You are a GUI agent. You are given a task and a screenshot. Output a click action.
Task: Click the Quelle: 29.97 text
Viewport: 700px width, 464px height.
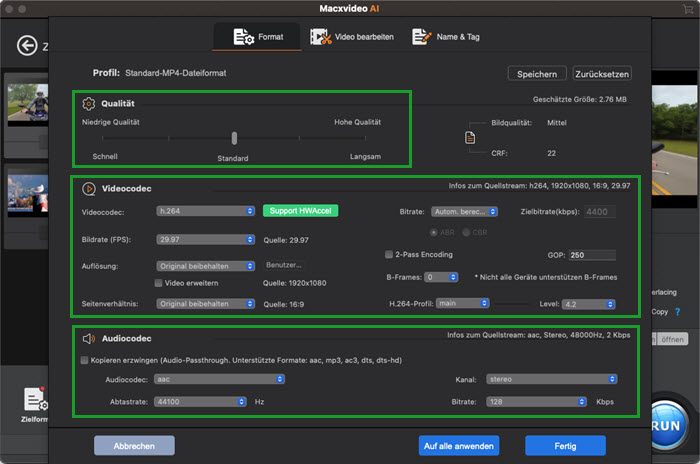click(286, 240)
